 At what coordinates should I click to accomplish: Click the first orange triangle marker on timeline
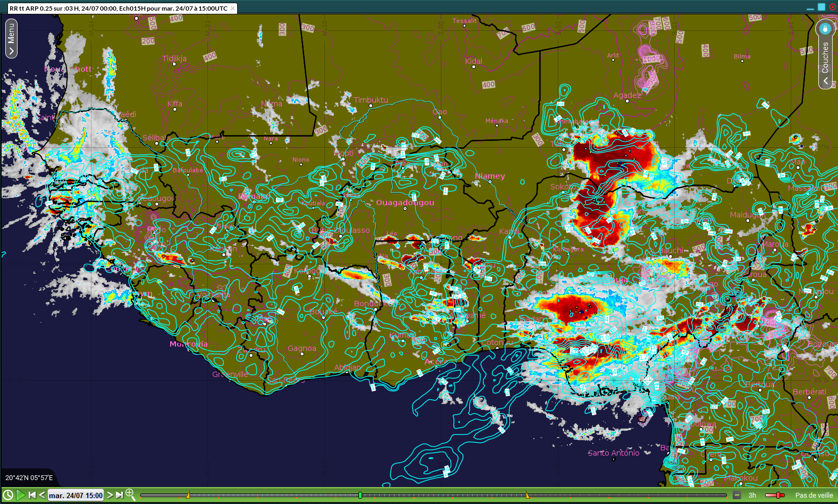pyautogui.click(x=188, y=495)
